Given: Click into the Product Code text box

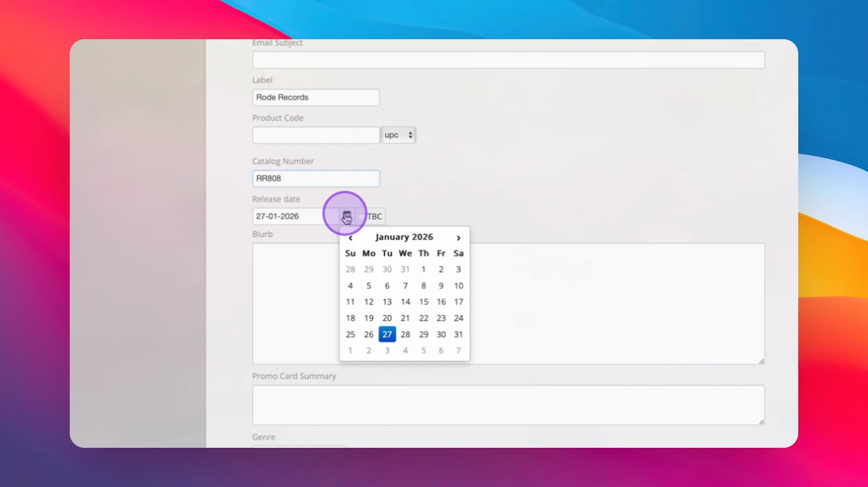Looking at the screenshot, I should pyautogui.click(x=316, y=135).
